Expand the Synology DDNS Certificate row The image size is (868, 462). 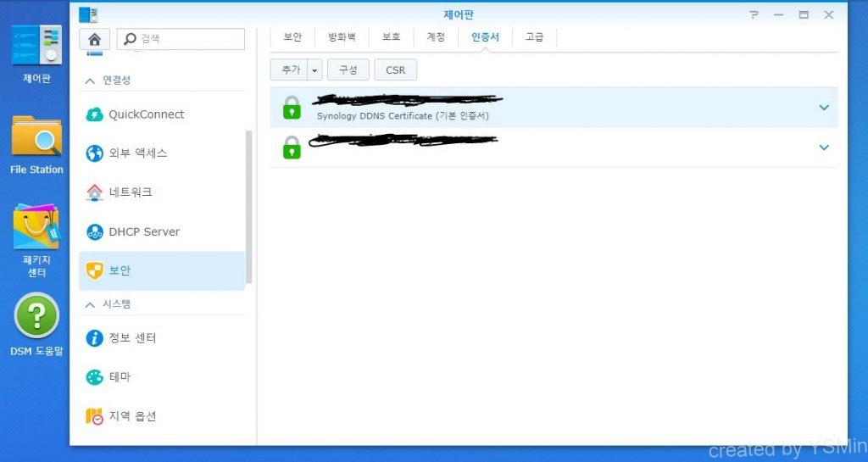pos(823,108)
